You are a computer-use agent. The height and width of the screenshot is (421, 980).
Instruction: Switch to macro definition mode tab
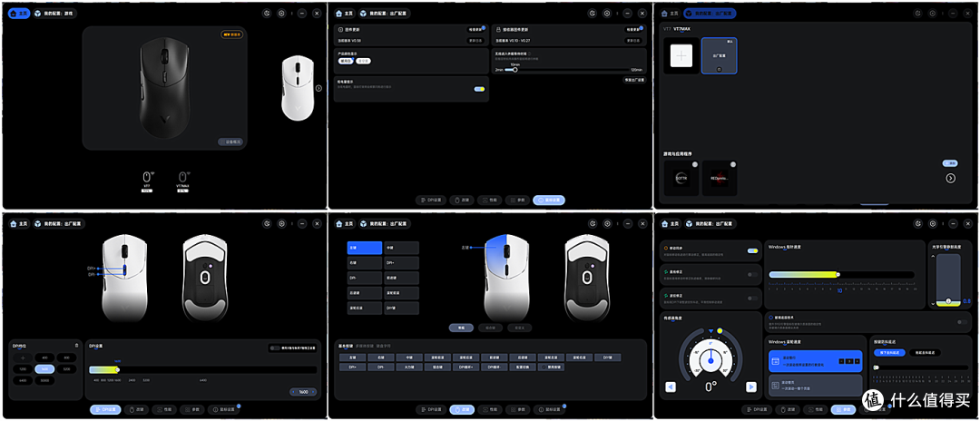(519, 328)
